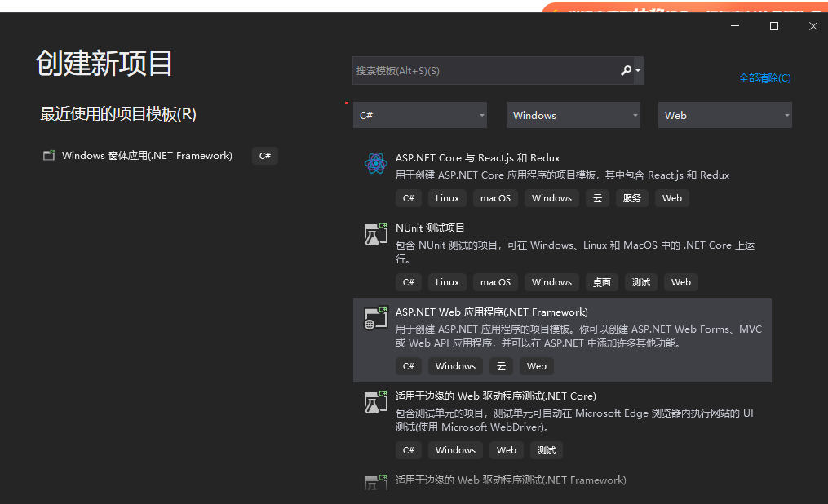Click the Web 驱动程序测试(.NET Core) icon
Viewport: 828px width, 504px height.
375,402
